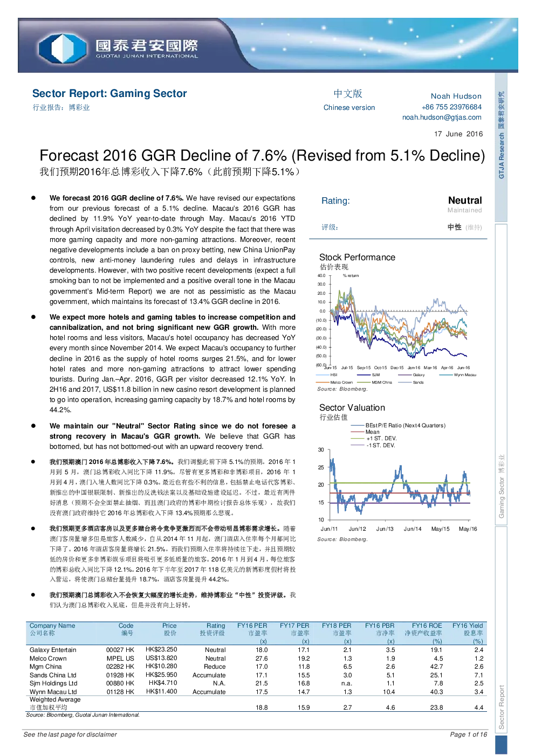
Task: Click the phone number +86 755 23976684
Action: 451,107
